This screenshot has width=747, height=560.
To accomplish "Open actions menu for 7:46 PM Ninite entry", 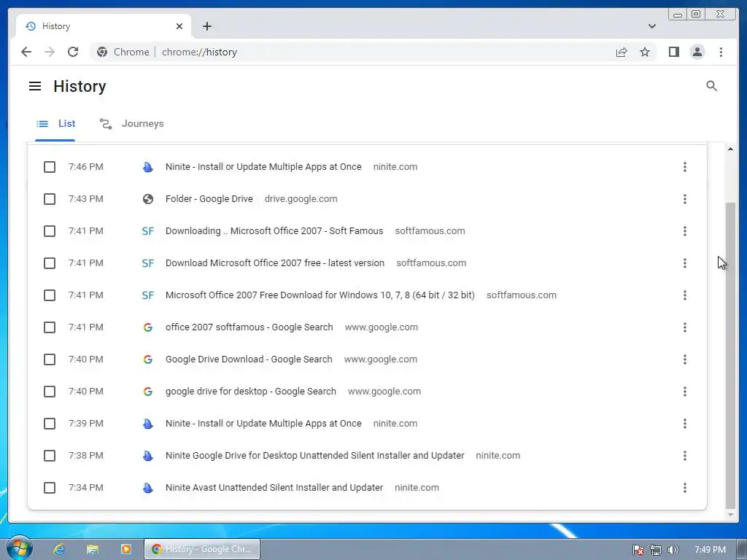I will click(684, 167).
